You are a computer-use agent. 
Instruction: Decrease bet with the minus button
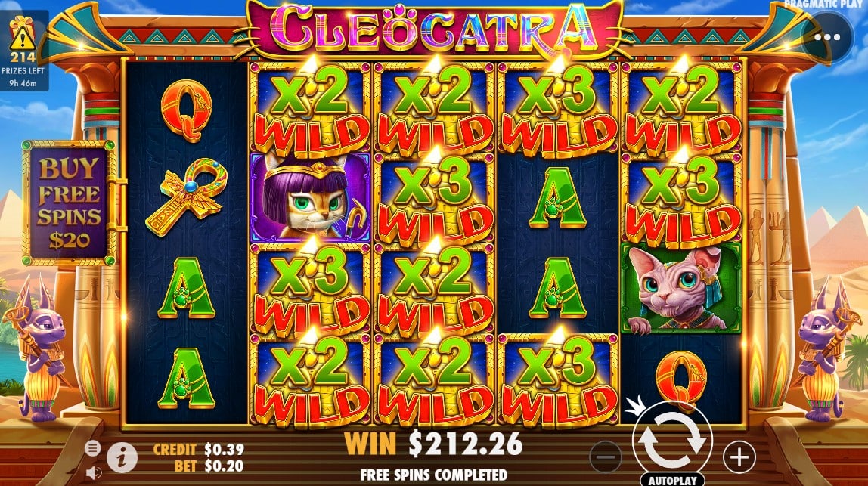606,457
